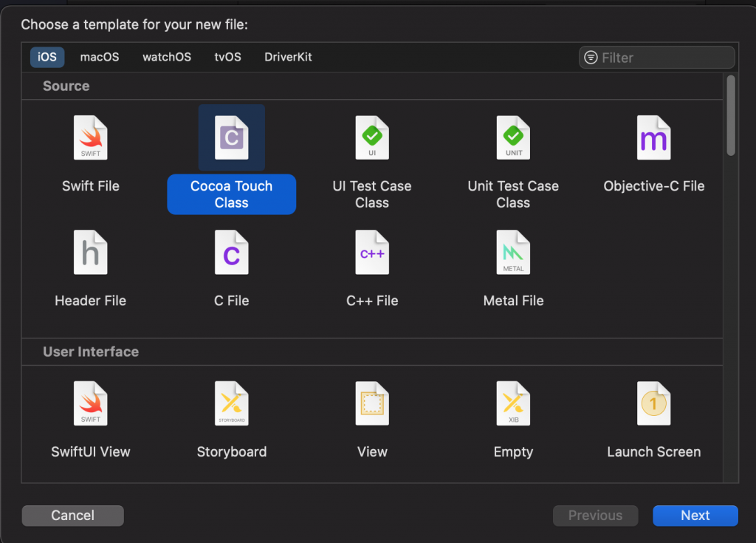This screenshot has height=543, width=756.
Task: Pick the Objective-C File icon
Action: [654, 137]
